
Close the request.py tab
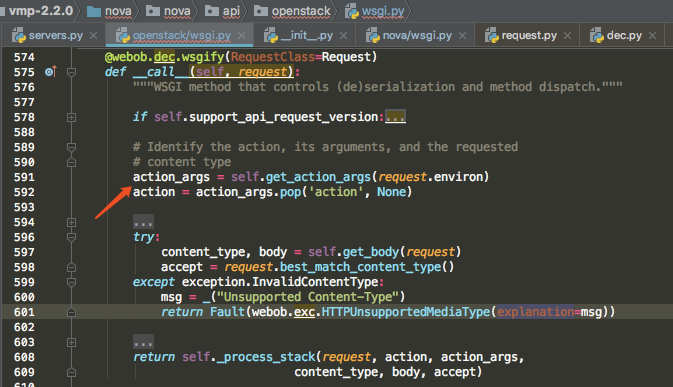567,36
